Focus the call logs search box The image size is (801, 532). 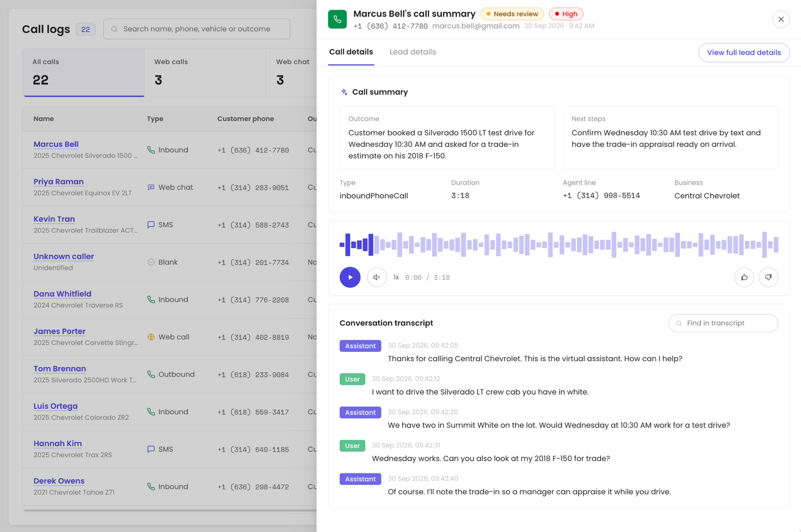pyautogui.click(x=197, y=29)
